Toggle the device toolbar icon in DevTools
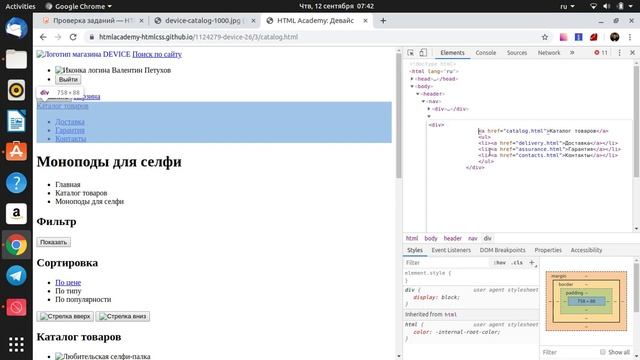This screenshot has width=640, height=360. click(x=423, y=53)
